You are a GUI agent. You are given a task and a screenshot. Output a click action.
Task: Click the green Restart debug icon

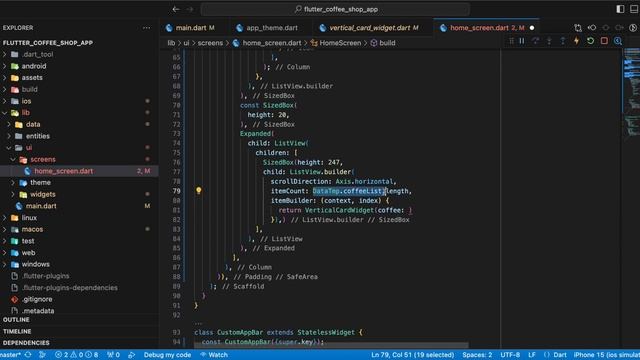(x=590, y=41)
